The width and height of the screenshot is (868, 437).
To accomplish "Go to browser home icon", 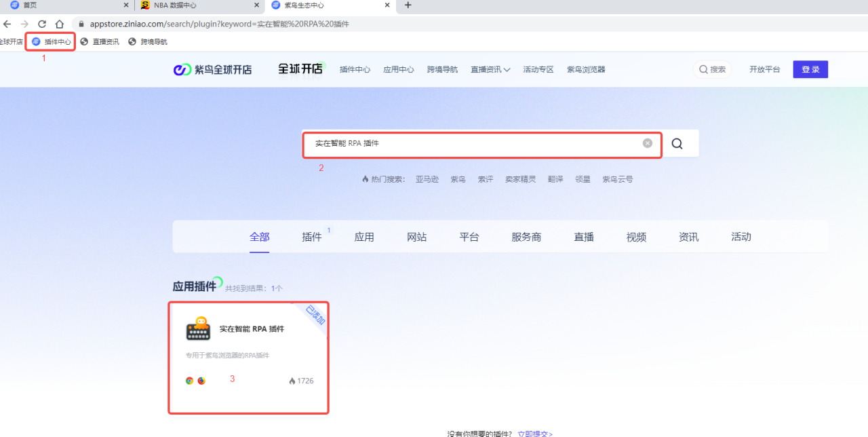I will [x=60, y=24].
